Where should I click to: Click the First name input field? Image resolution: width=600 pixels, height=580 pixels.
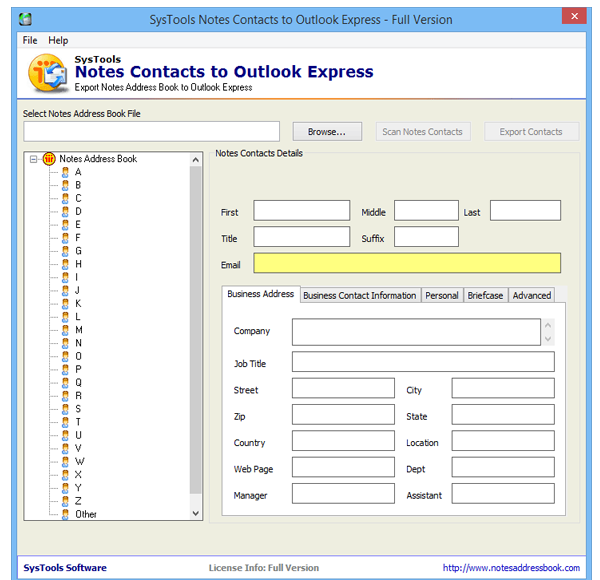click(x=302, y=210)
